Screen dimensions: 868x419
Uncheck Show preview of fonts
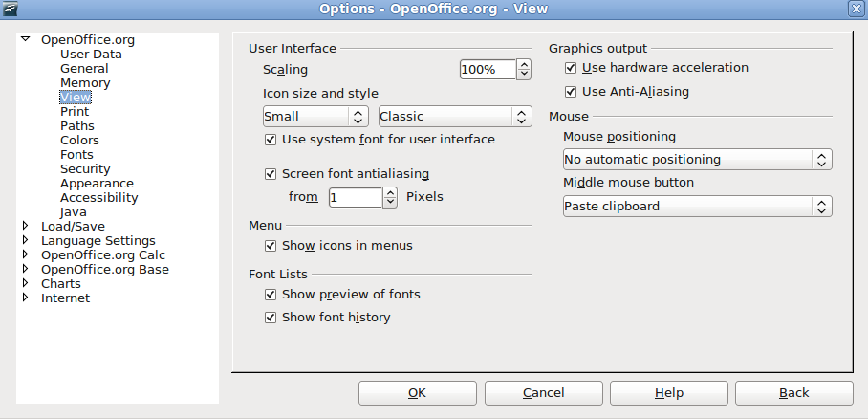point(271,295)
